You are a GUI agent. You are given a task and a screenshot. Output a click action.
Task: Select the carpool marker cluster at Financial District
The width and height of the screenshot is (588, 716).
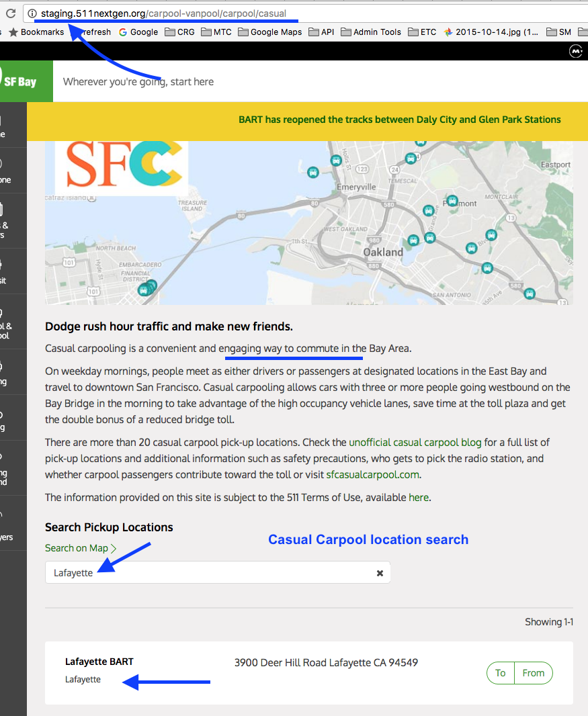pos(147,288)
